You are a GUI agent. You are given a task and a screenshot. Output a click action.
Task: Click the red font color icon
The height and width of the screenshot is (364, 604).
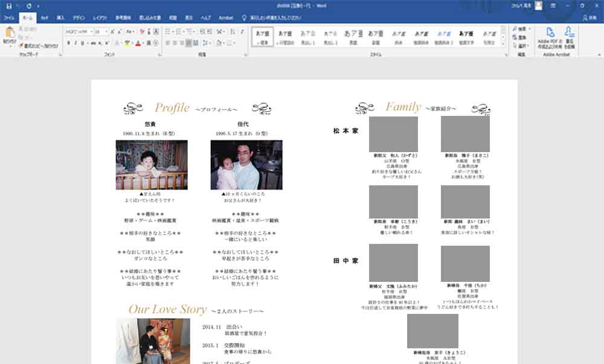pyautogui.click(x=139, y=43)
